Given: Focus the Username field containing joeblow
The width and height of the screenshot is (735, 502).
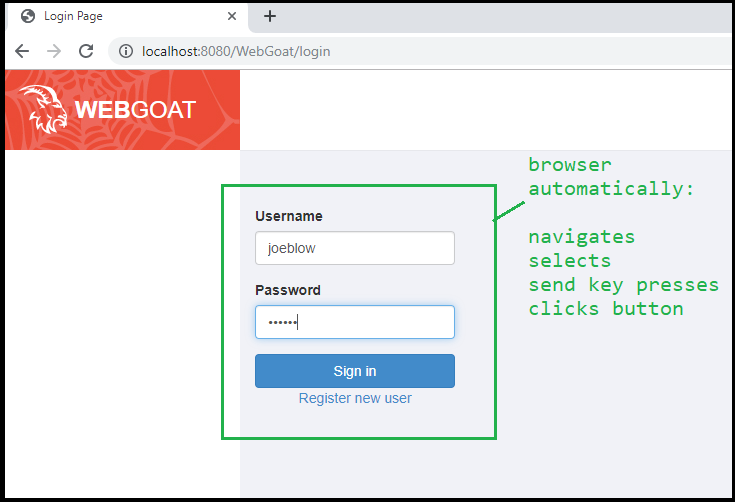Looking at the screenshot, I should (x=355, y=248).
